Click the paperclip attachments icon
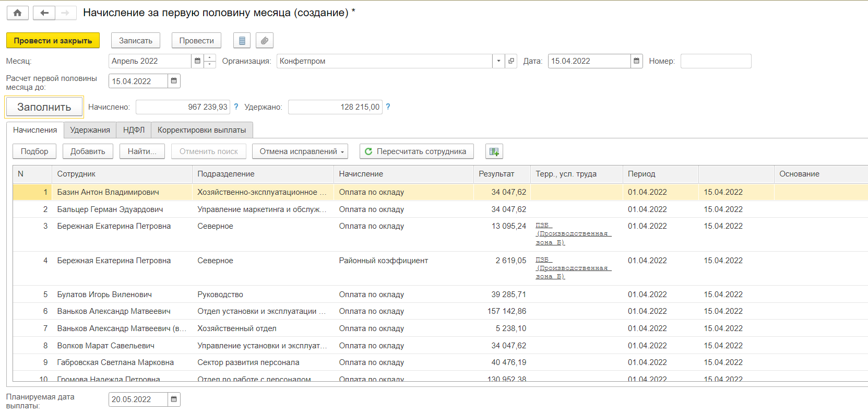Image resolution: width=868 pixels, height=412 pixels. [x=265, y=41]
